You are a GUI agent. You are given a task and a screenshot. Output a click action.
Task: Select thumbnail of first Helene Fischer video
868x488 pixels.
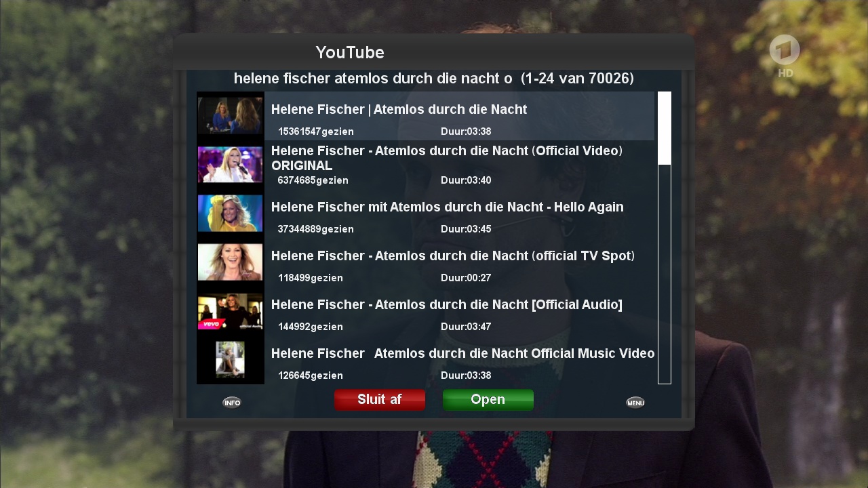(230, 116)
